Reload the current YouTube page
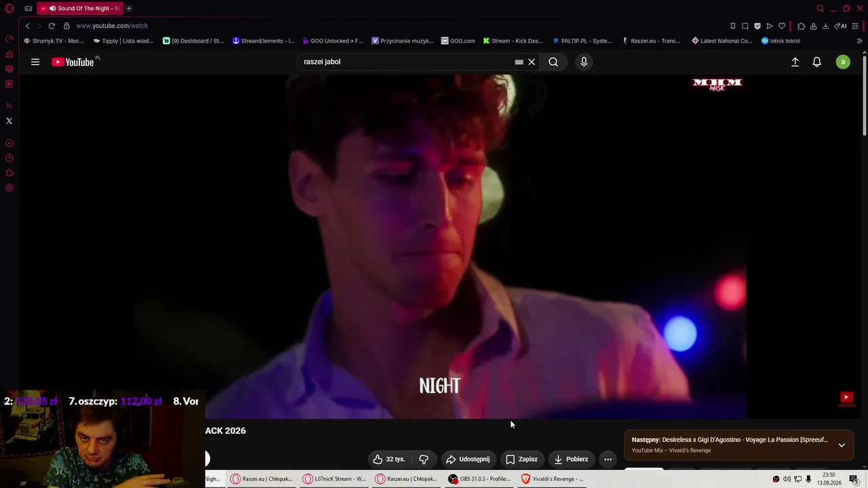Screen dimensions: 868x488 pyautogui.click(x=52, y=26)
